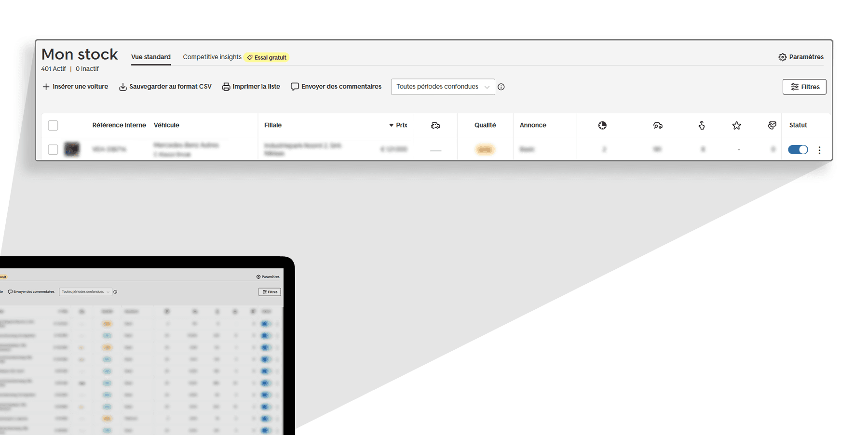Sort by Référence interne column
Screen dimensions: 868x435
(x=119, y=125)
